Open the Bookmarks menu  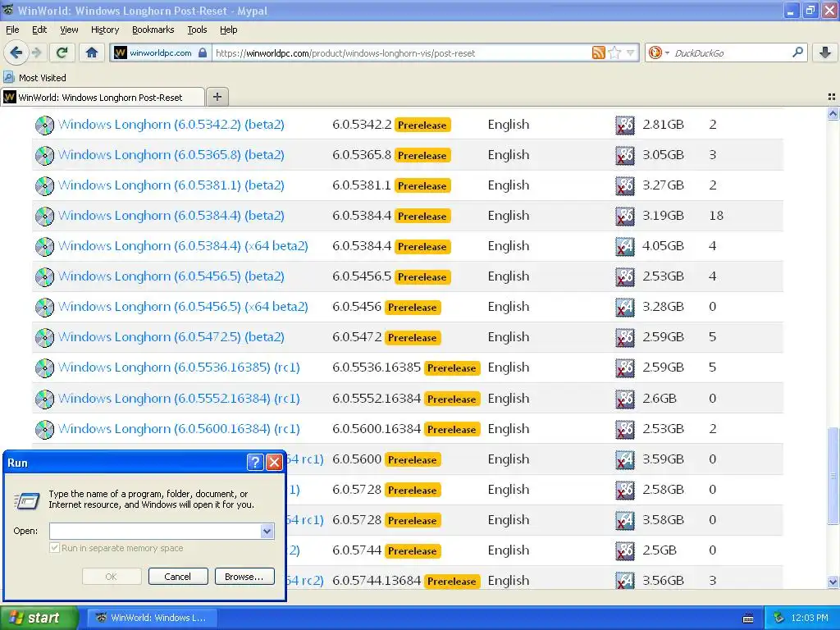[x=153, y=30]
